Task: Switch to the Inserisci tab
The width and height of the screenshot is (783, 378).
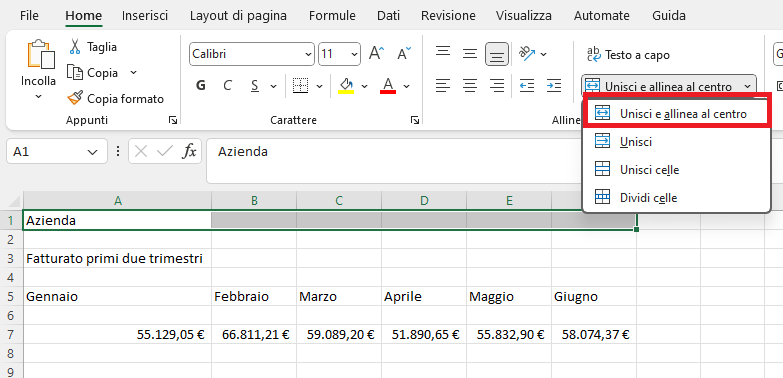Action: [145, 16]
